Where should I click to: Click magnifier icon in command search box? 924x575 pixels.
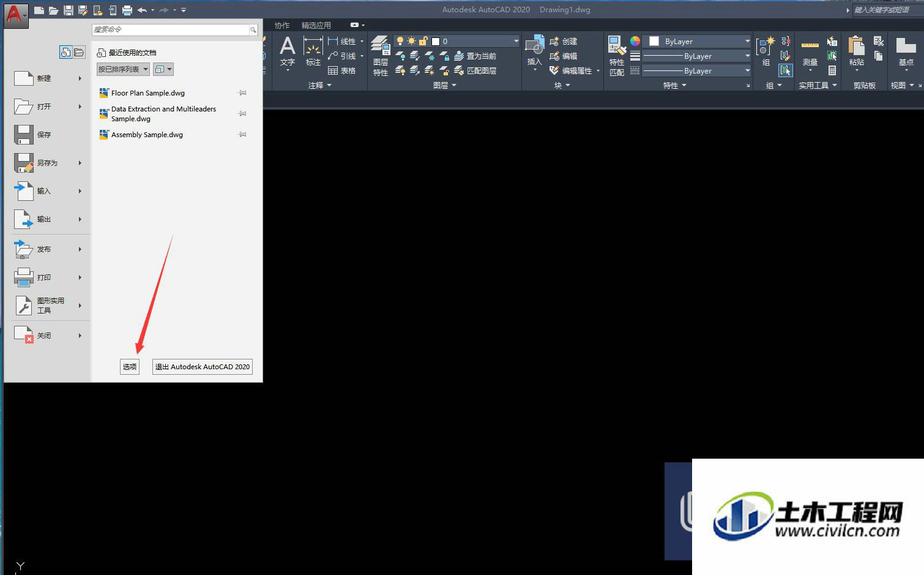(x=253, y=29)
